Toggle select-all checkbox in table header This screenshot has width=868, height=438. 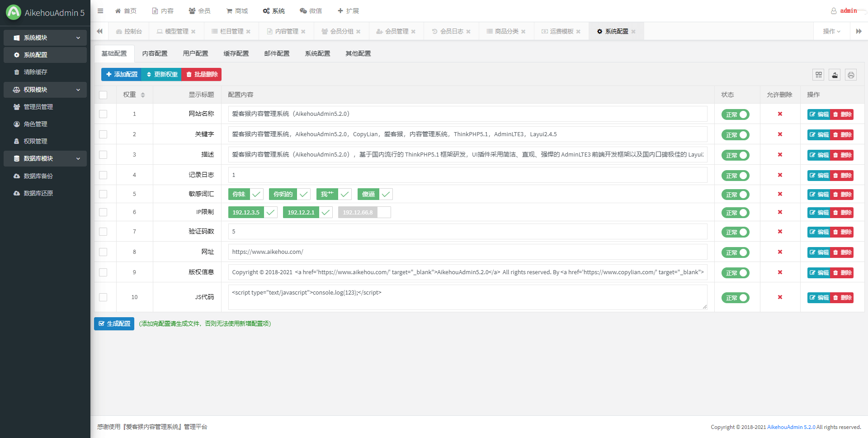click(x=103, y=95)
